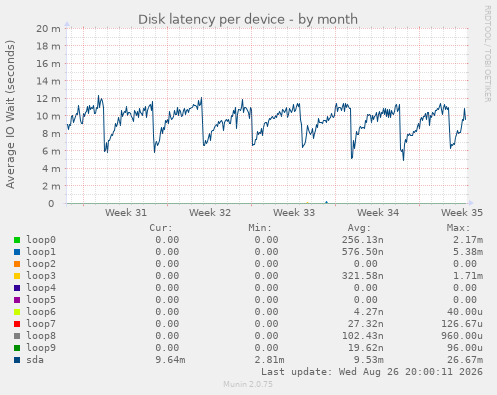Select the 'loop6' device label
The image size is (497, 395).
pyautogui.click(x=41, y=312)
